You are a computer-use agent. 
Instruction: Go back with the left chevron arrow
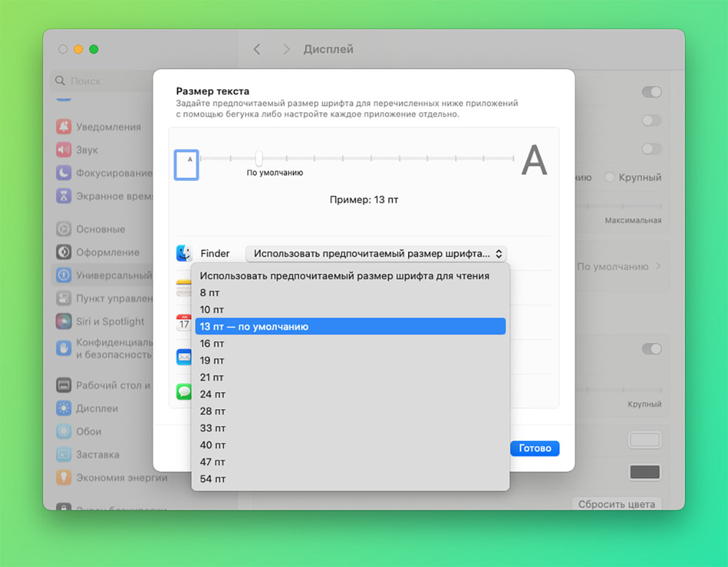pos(257,49)
